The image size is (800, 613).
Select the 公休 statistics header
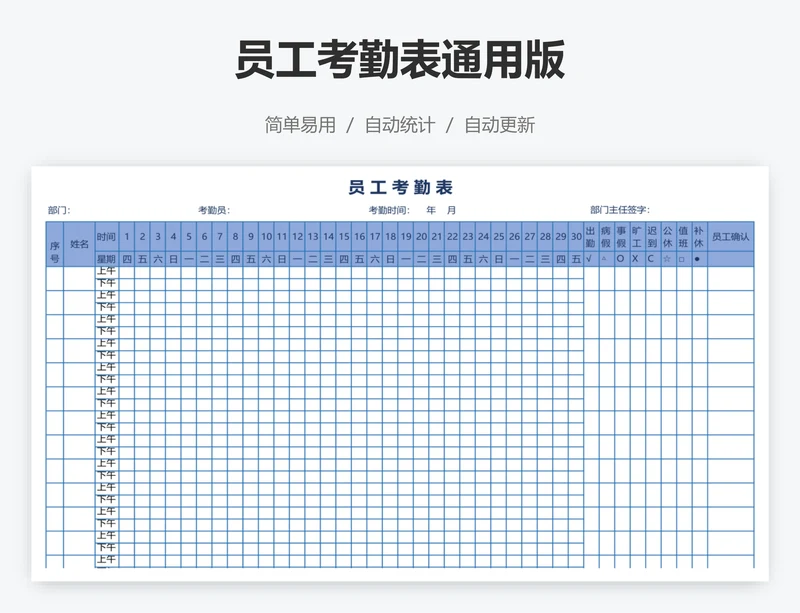click(668, 237)
